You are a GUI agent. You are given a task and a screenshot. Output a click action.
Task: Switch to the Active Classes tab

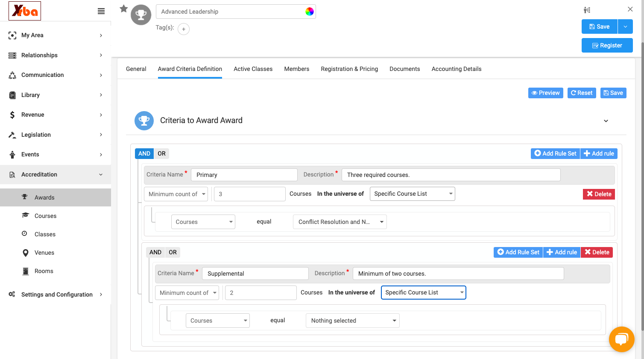pyautogui.click(x=253, y=69)
